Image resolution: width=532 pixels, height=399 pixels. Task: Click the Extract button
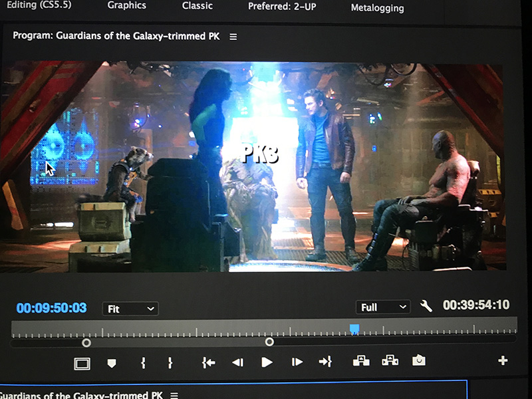[390, 360]
